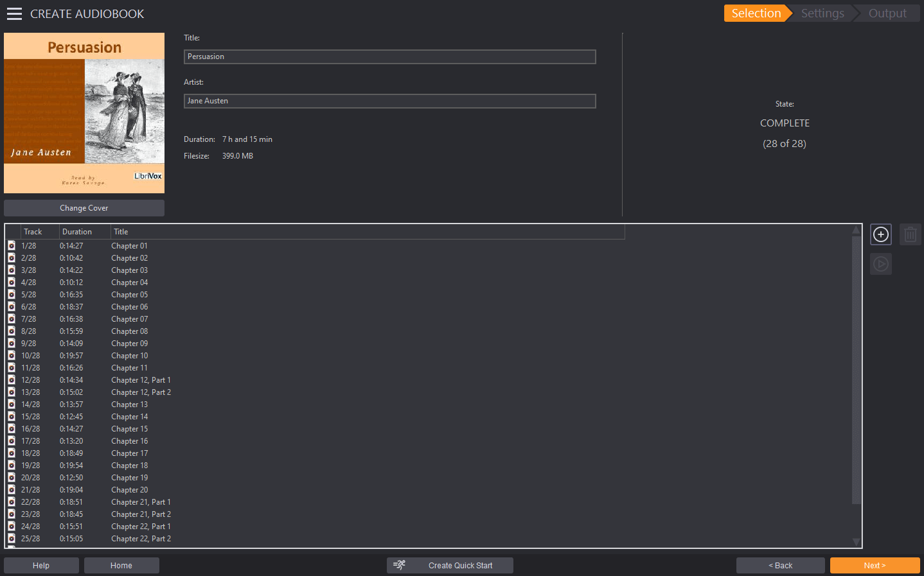Switch to the Settings tab
This screenshot has width=924, height=576.
[822, 13]
